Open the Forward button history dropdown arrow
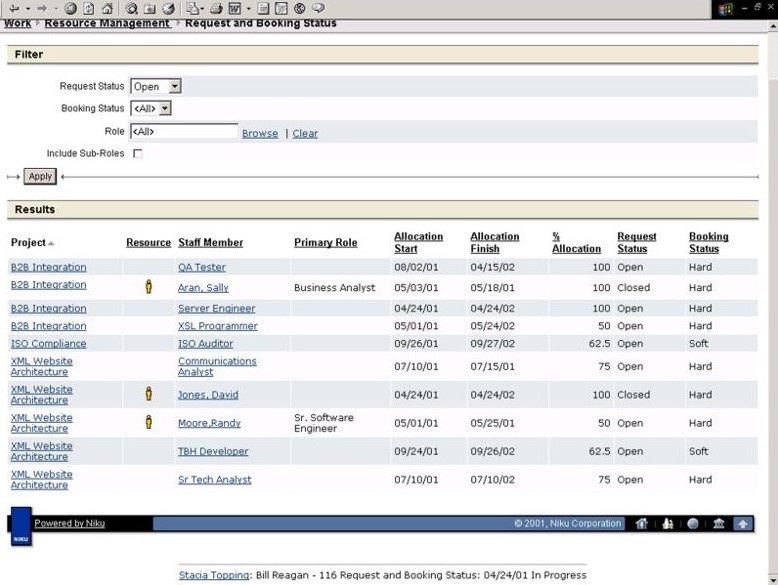This screenshot has width=778, height=585. point(56,9)
